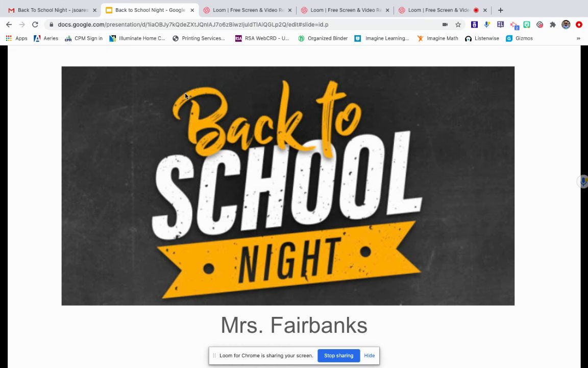Expand hidden bookmarks with the double chevron

[578, 38]
